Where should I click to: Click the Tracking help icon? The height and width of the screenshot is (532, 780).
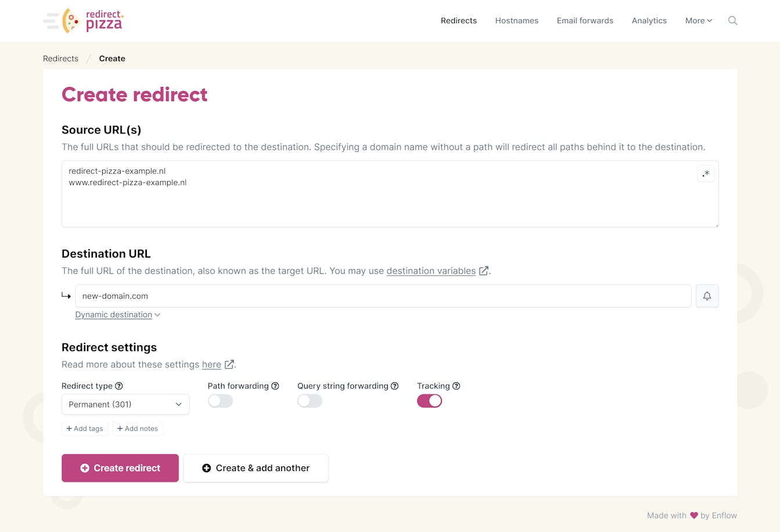(x=456, y=386)
